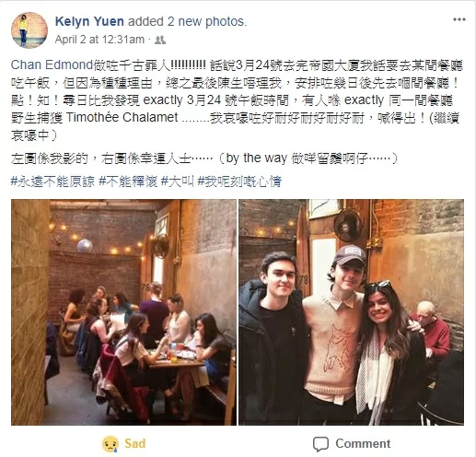Click the Comment button label
Viewport: 476px width, 457px height.
(x=363, y=443)
